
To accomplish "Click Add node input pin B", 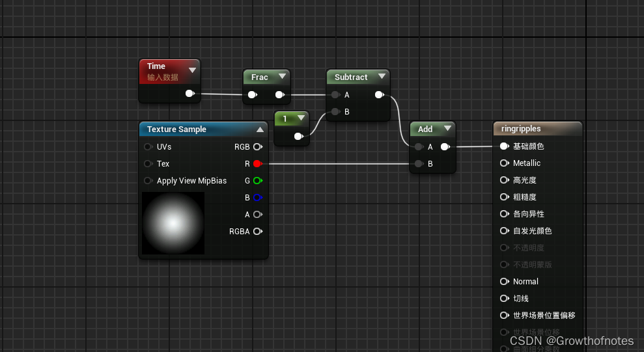I will 419,164.
